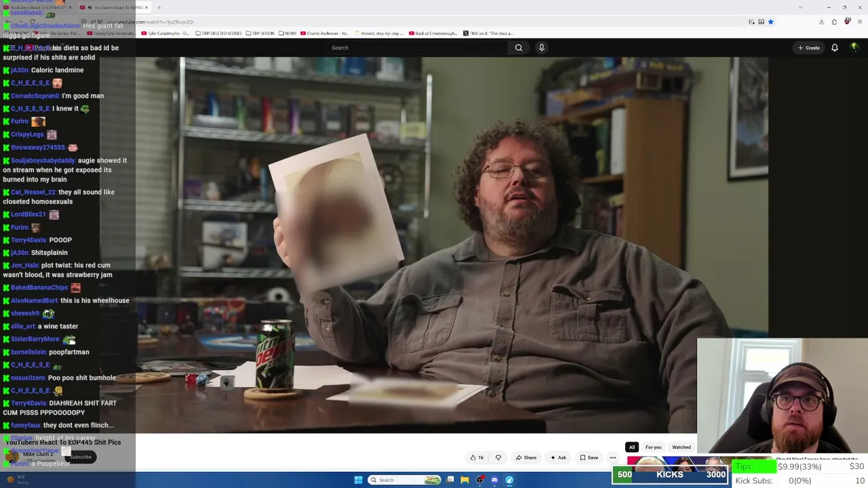The image size is (868, 488).
Task: Click the video title YouTubers React To EDP445
Action: 63,442
